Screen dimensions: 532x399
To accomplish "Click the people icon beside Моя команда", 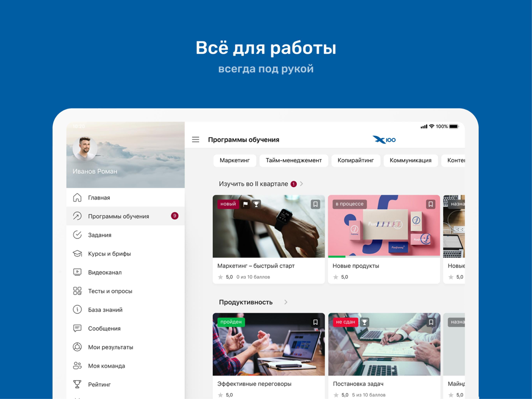I will (77, 365).
